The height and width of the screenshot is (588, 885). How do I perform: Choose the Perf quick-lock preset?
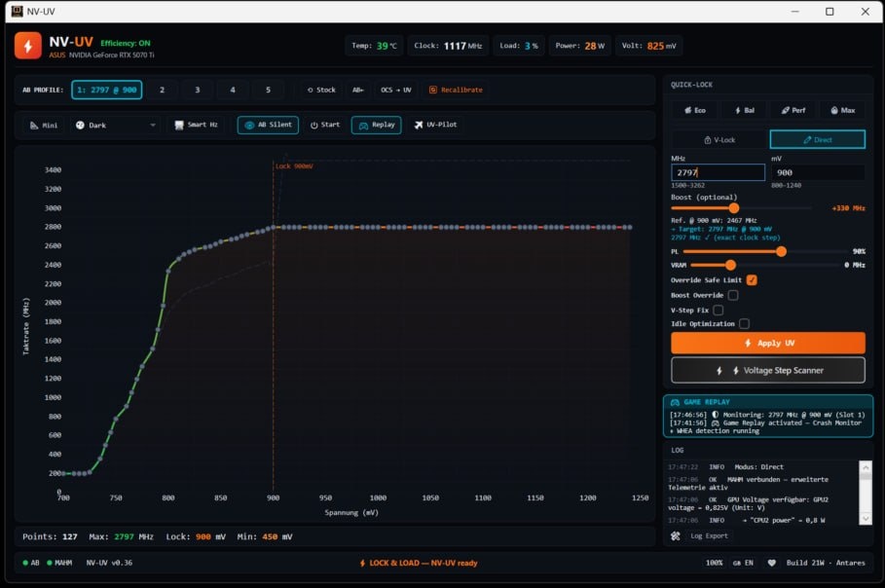point(793,110)
